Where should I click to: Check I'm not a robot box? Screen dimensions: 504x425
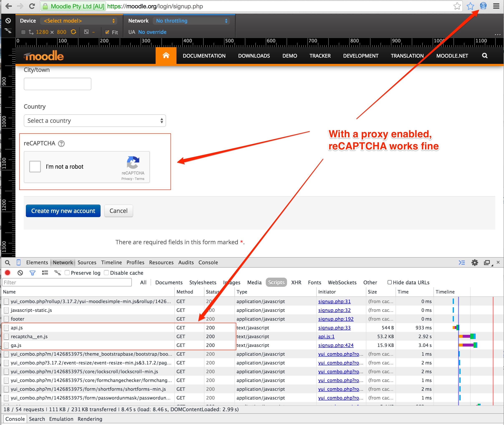click(x=35, y=167)
